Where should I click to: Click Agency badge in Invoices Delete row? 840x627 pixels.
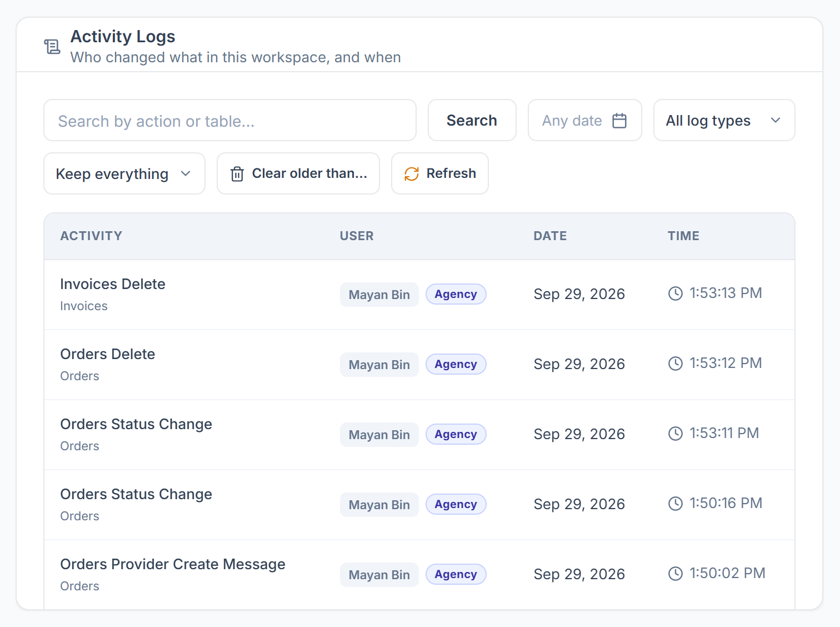click(x=456, y=294)
